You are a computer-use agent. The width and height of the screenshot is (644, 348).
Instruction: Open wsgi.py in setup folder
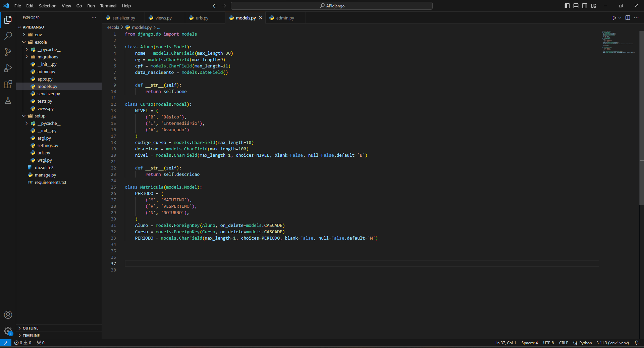tap(45, 160)
